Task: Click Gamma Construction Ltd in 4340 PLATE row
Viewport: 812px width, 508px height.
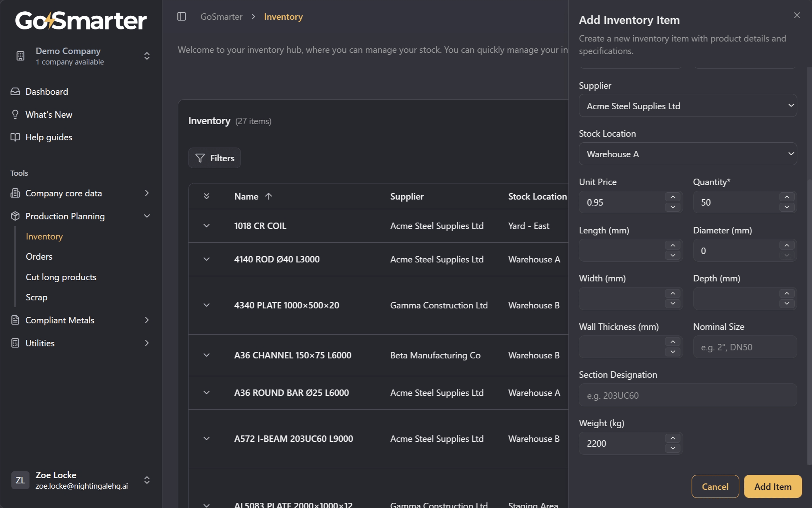Action: pyautogui.click(x=439, y=305)
